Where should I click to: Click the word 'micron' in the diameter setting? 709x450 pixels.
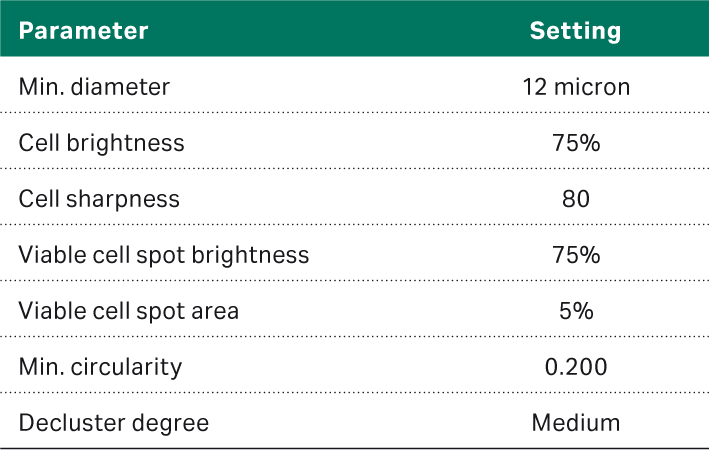594,87
